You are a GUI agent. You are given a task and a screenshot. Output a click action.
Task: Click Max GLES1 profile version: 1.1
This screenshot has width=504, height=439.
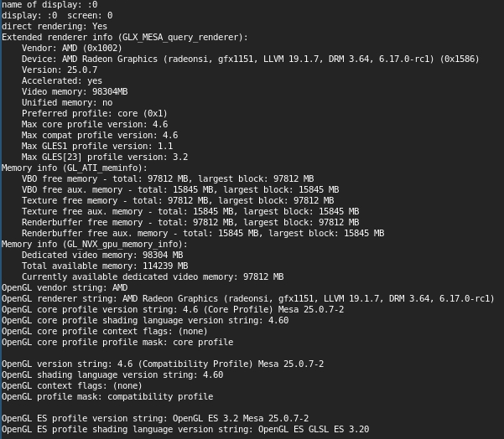pyautogui.click(x=97, y=146)
